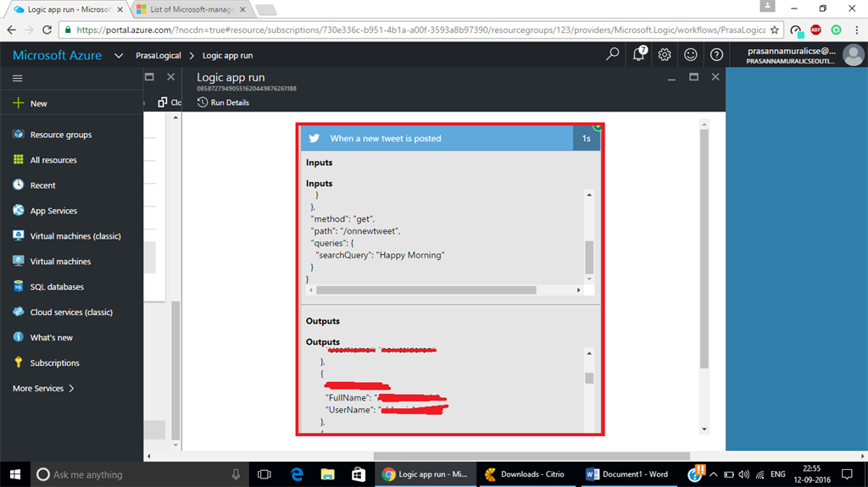
Task: Collapse 'When a new tweet is posted' header
Action: pyautogui.click(x=437, y=138)
